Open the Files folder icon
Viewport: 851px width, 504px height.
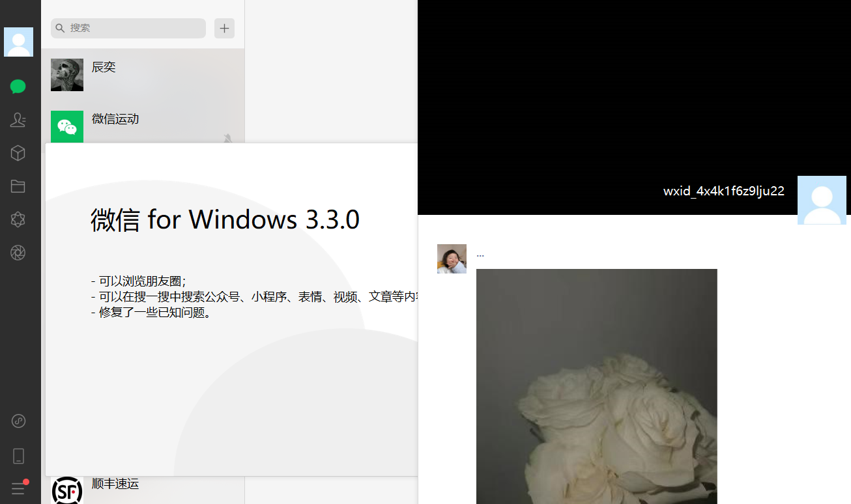point(18,187)
